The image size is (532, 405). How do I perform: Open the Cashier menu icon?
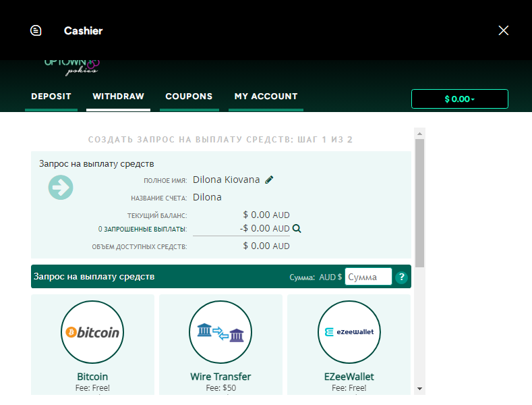pos(36,30)
